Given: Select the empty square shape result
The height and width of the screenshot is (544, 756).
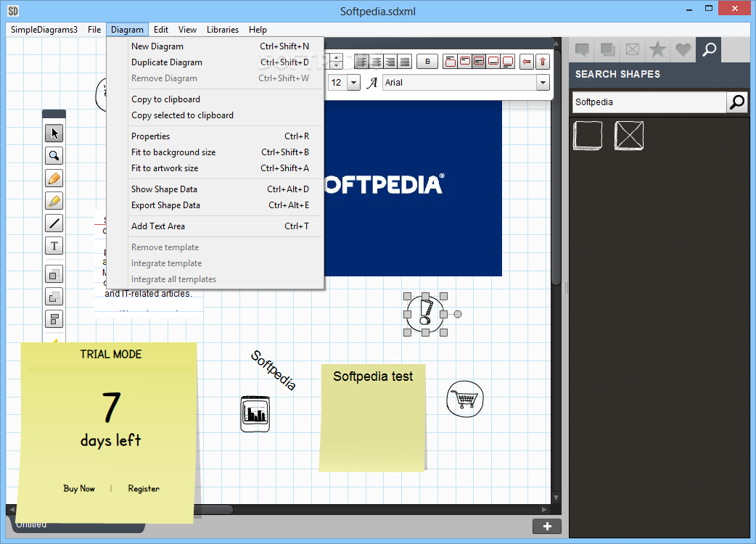Looking at the screenshot, I should [588, 136].
